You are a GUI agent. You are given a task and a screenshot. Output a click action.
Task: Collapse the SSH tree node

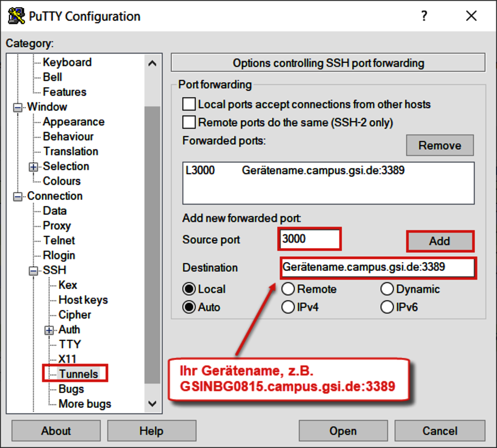pyautogui.click(x=34, y=271)
